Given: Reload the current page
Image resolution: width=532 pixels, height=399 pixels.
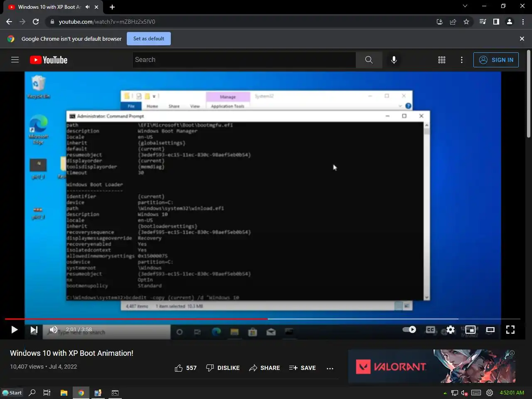Looking at the screenshot, I should click(36, 22).
